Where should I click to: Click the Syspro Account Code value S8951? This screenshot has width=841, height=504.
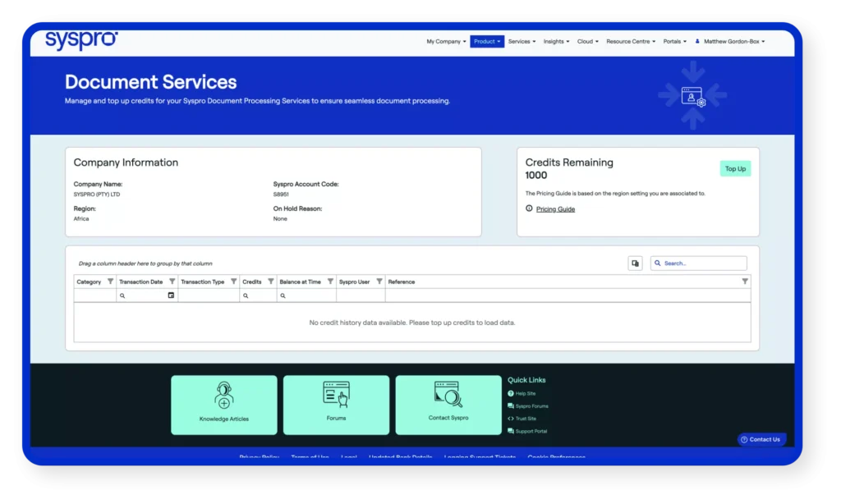(x=281, y=195)
